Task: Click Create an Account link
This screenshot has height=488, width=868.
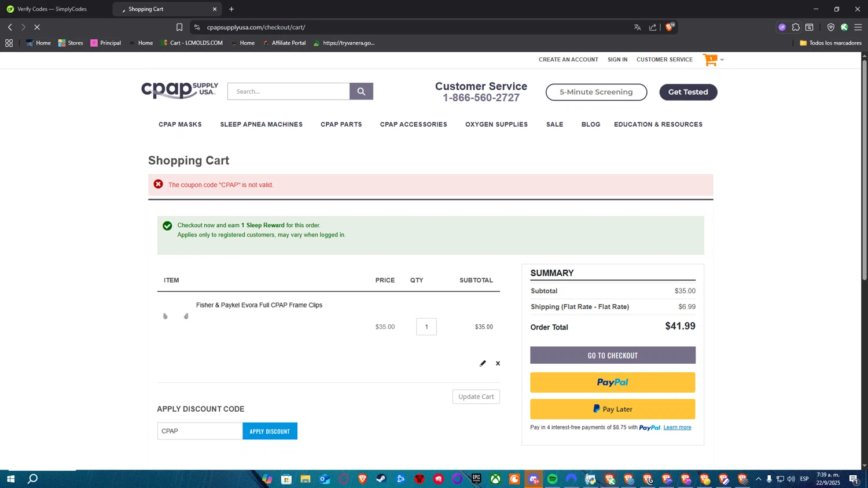Action: pos(568,60)
